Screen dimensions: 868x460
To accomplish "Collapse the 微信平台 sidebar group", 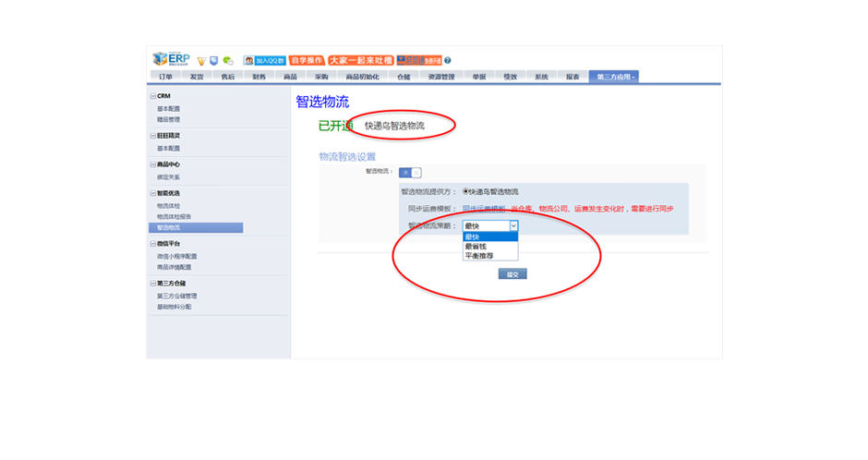I will pyautogui.click(x=153, y=244).
